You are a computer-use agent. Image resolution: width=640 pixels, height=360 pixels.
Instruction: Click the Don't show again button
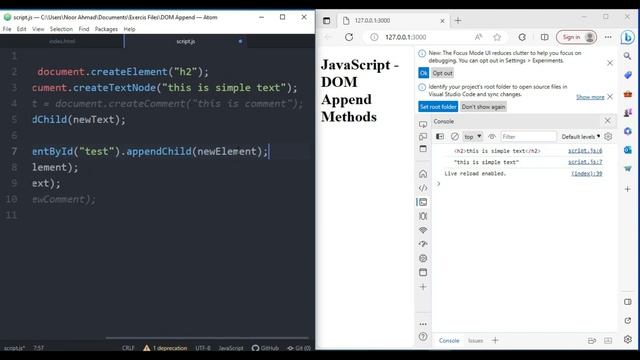[483, 107]
